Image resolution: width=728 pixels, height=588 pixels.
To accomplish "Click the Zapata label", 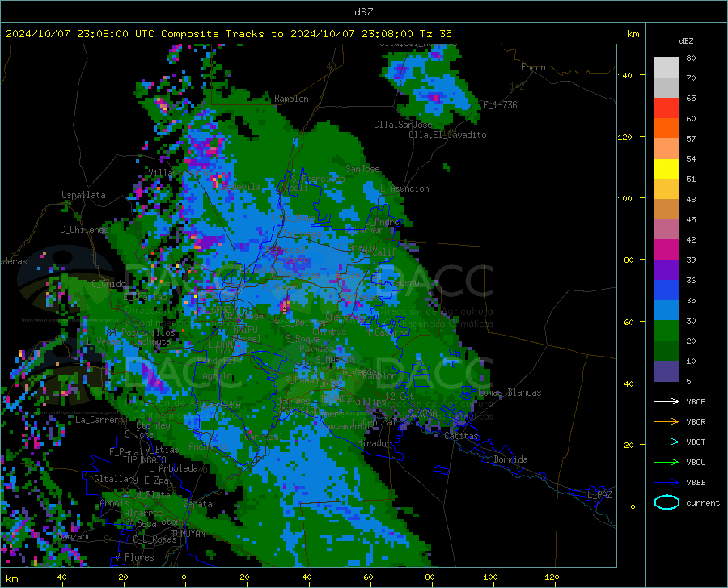I will [x=198, y=504].
